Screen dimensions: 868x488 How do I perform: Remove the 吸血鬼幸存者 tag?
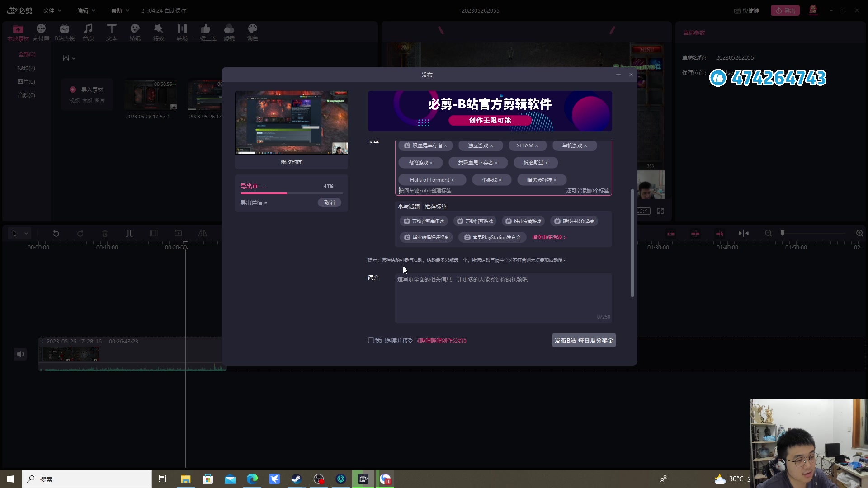tap(446, 145)
